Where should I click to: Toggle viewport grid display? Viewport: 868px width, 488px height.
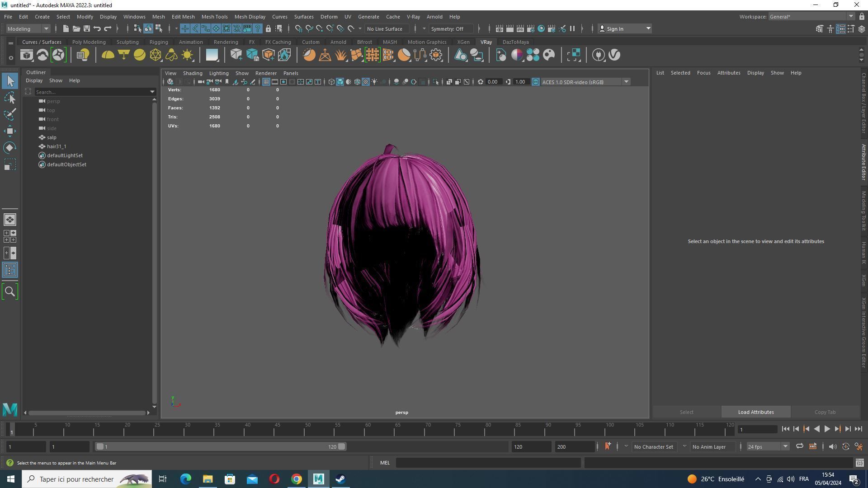click(266, 82)
